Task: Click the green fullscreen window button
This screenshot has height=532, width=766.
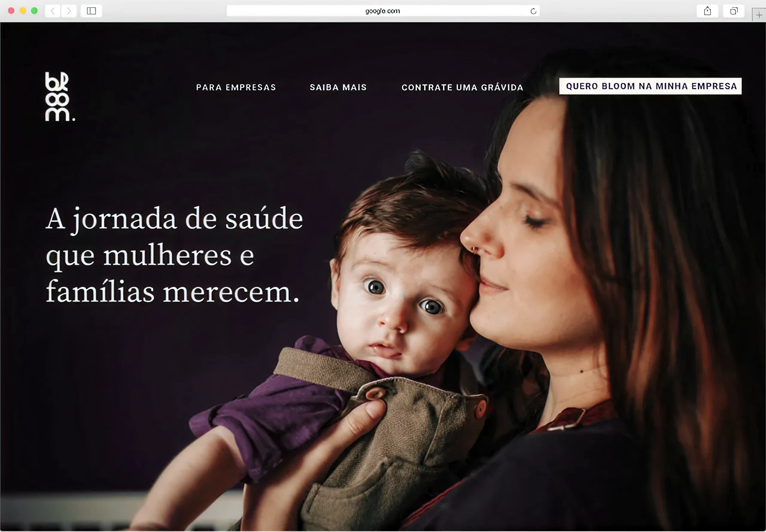Action: (x=34, y=11)
